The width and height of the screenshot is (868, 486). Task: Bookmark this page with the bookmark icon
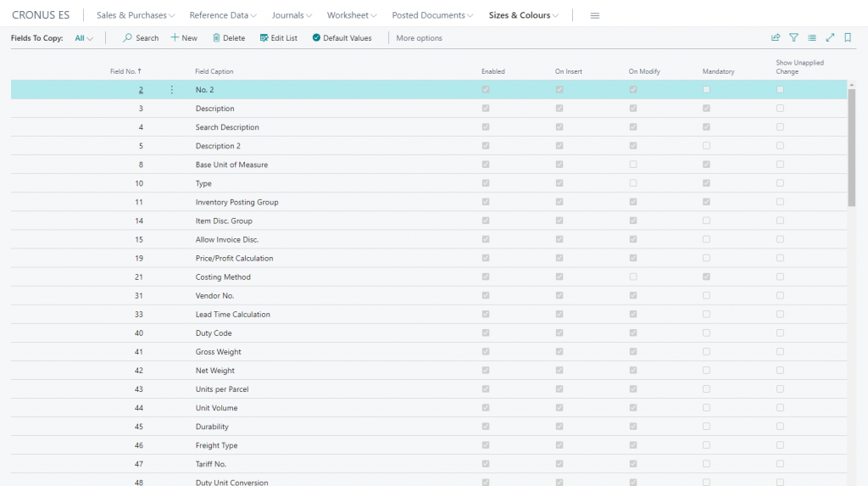848,37
